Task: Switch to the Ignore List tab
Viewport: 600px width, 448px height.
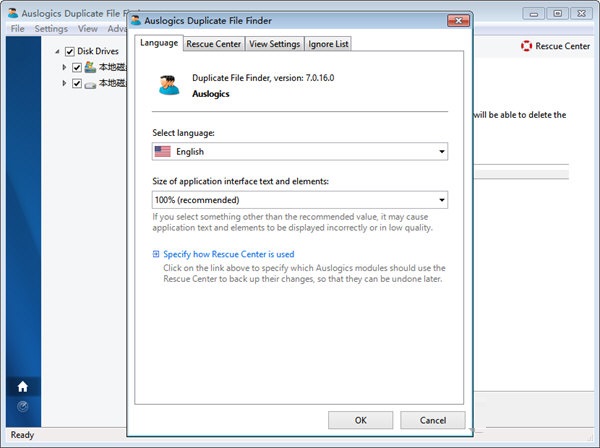Action: 328,44
